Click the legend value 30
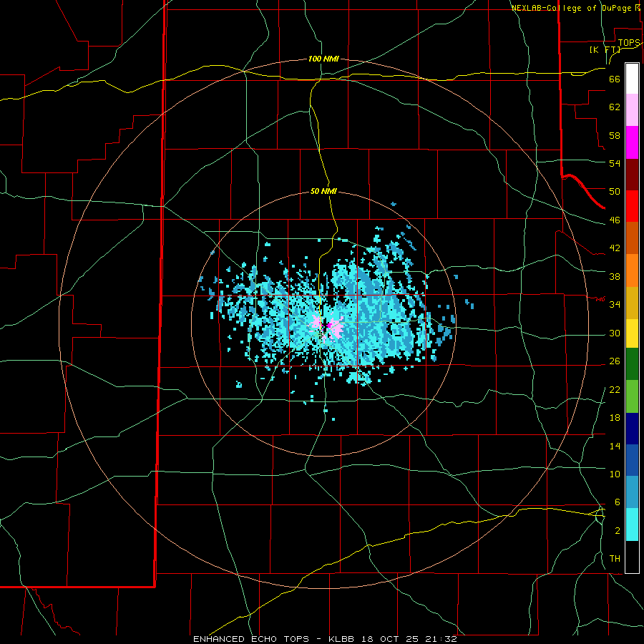The width and height of the screenshot is (644, 644). point(615,333)
